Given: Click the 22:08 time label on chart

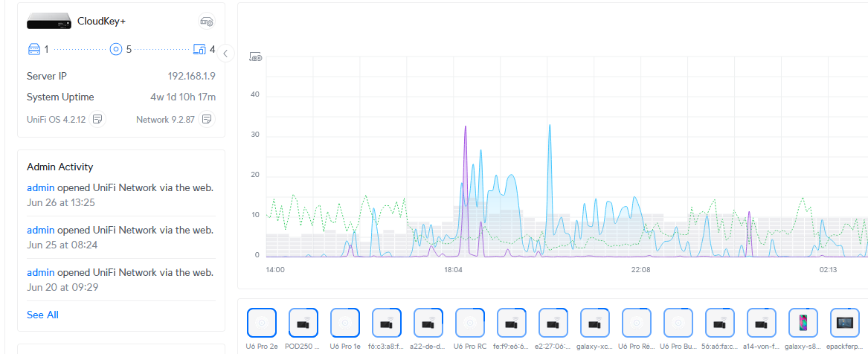Looking at the screenshot, I should click(640, 270).
